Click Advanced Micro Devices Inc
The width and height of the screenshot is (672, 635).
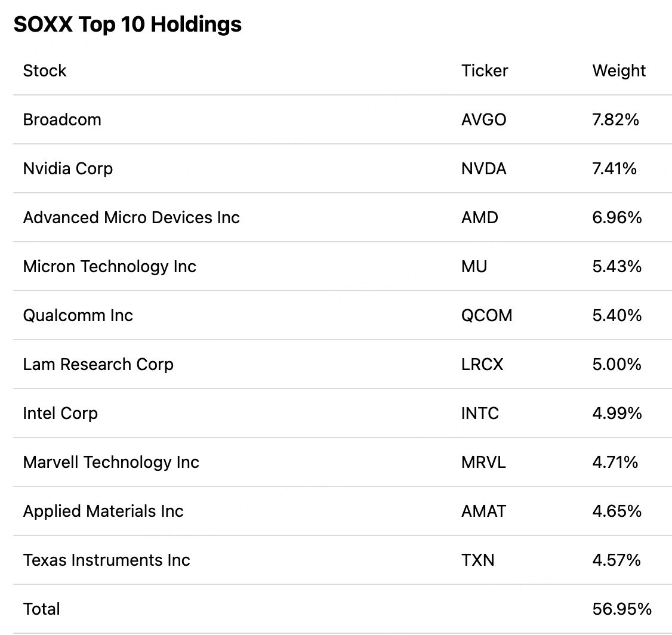click(131, 217)
